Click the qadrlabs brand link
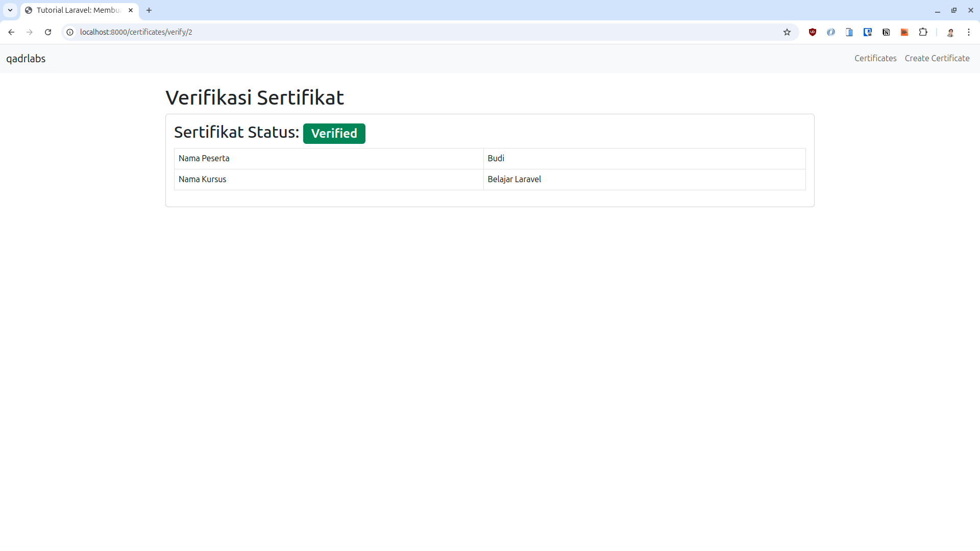This screenshot has height=551, width=980. click(x=26, y=58)
